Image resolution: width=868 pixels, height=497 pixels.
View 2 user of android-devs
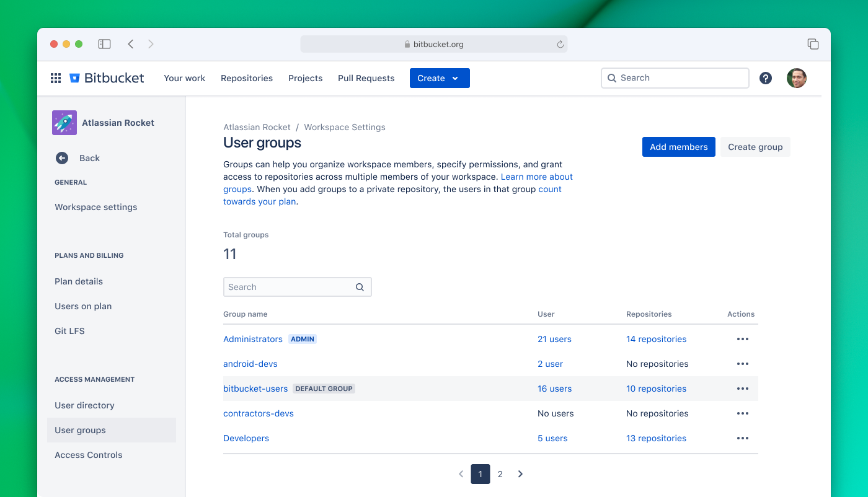pos(550,364)
